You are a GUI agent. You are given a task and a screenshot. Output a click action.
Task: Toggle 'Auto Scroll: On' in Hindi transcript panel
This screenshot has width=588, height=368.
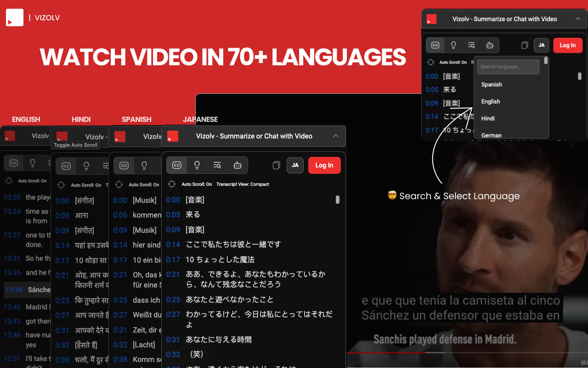tap(86, 185)
